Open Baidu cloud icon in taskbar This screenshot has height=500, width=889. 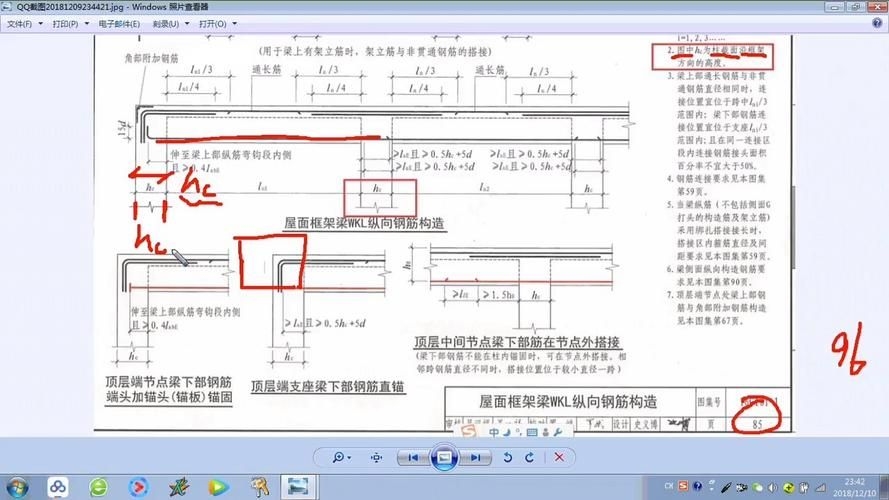pos(58,486)
